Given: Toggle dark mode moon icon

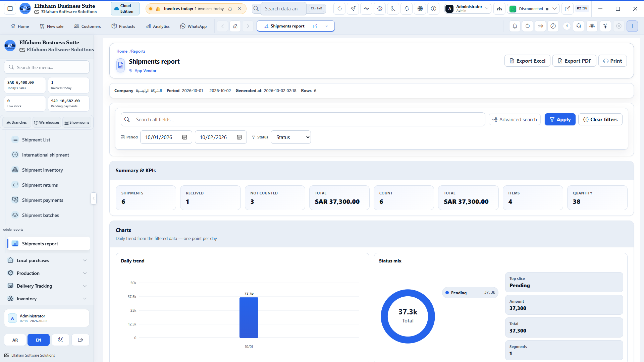Looking at the screenshot, I should pos(393,9).
